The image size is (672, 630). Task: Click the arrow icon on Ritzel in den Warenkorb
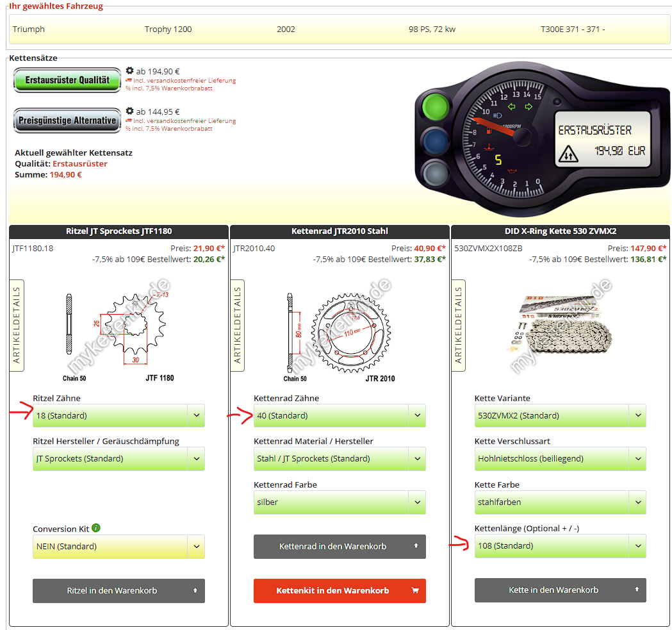point(195,590)
